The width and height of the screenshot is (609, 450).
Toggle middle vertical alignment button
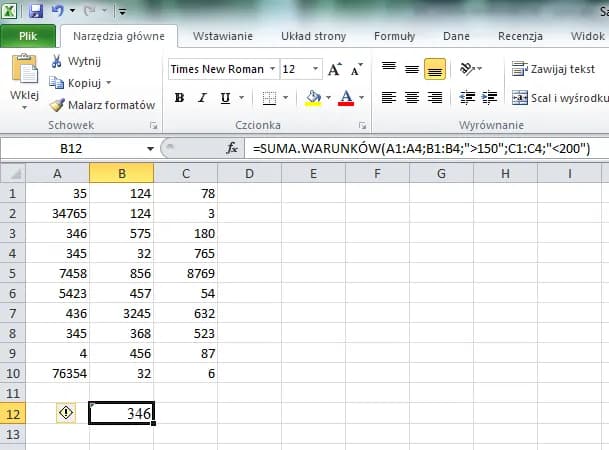tap(411, 70)
